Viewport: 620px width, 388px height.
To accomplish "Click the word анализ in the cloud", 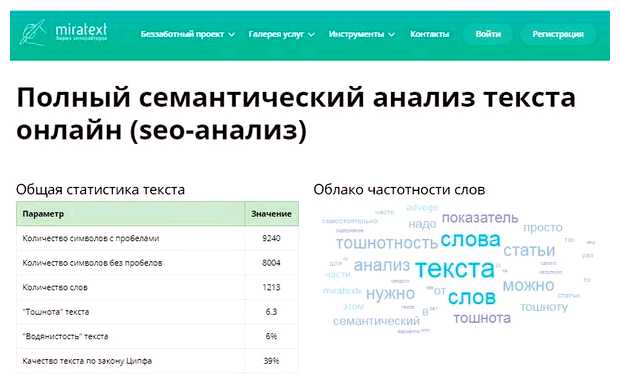I will [x=382, y=265].
